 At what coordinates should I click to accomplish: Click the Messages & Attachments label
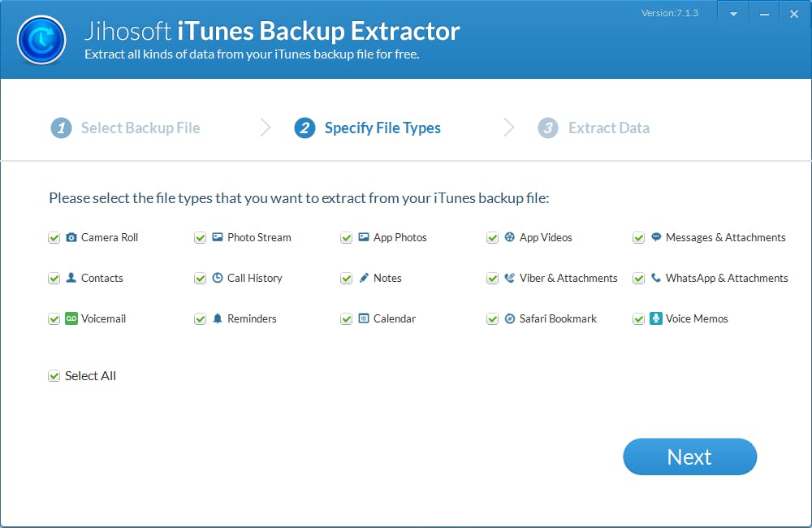click(x=725, y=237)
